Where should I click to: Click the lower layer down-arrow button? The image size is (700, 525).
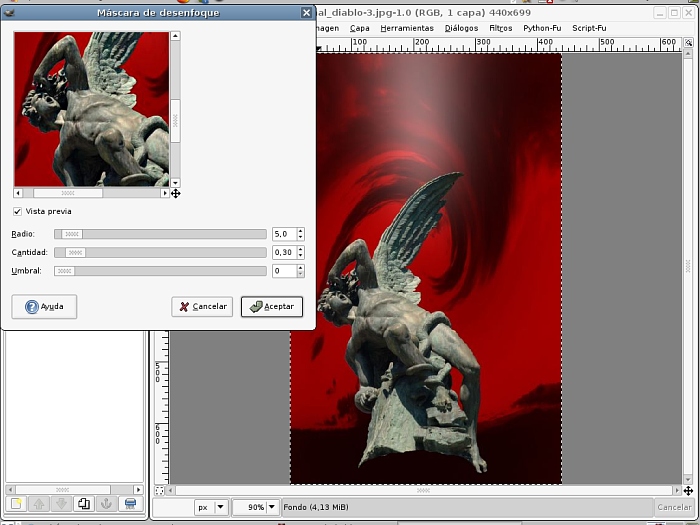tap(61, 504)
